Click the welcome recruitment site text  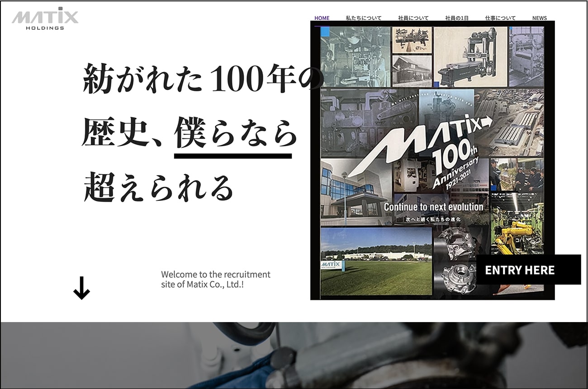coord(215,280)
